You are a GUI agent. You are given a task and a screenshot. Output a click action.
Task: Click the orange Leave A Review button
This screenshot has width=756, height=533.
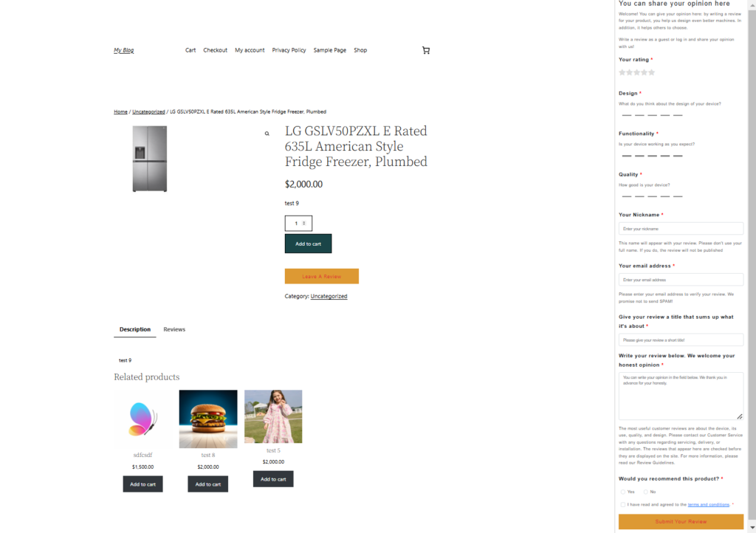(x=322, y=276)
